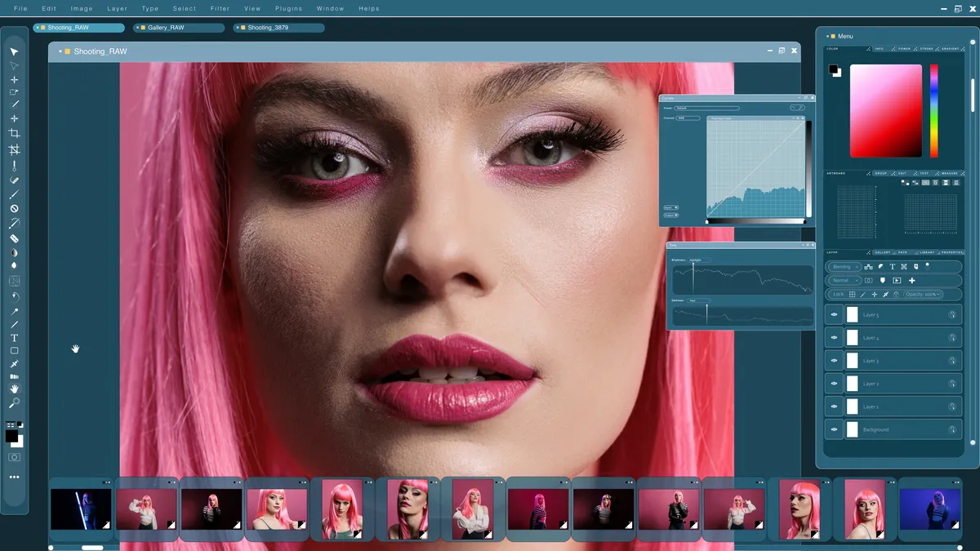Toggle the eye icon for Layer 3

(834, 360)
